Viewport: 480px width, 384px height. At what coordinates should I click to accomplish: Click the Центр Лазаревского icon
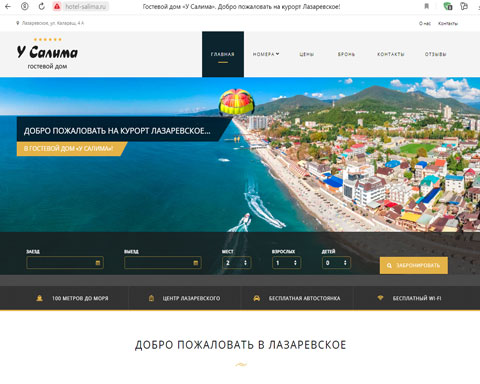tap(151, 298)
